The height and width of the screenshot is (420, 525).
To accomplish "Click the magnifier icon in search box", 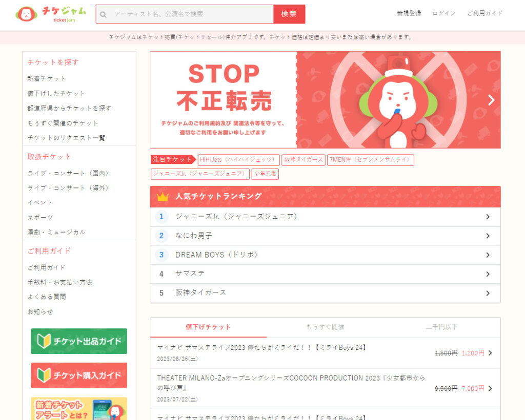I will tap(103, 14).
